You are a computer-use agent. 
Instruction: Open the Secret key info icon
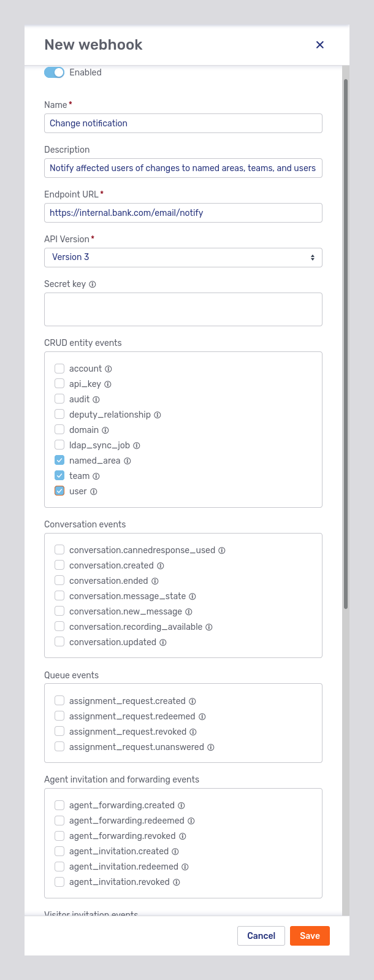click(92, 284)
